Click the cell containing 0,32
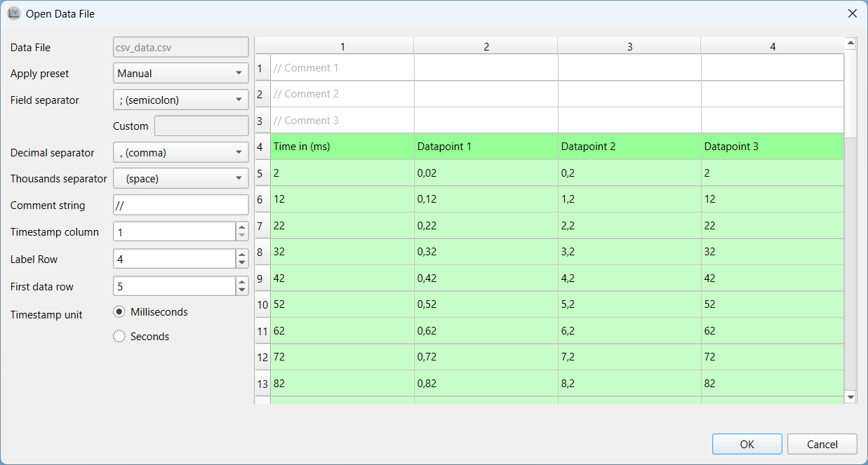The image size is (868, 465). click(x=486, y=252)
